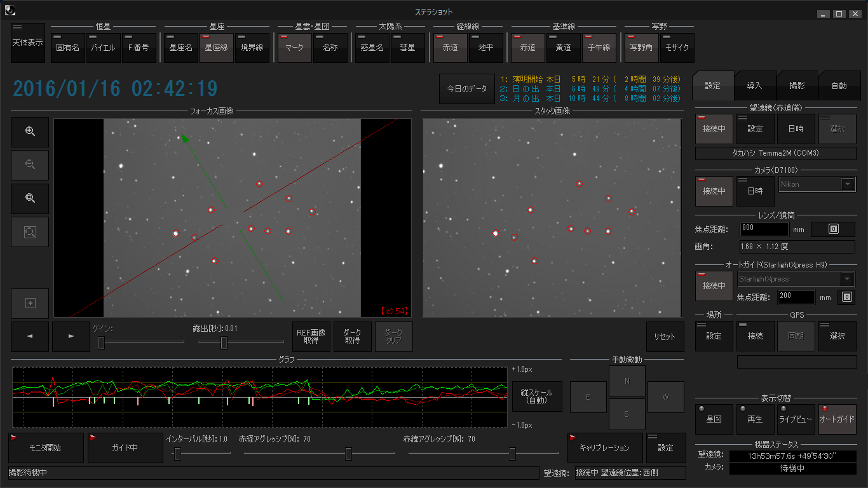Select the zoom-in magnifier tool on the focus image
The width and height of the screenshot is (868, 488).
29,132
